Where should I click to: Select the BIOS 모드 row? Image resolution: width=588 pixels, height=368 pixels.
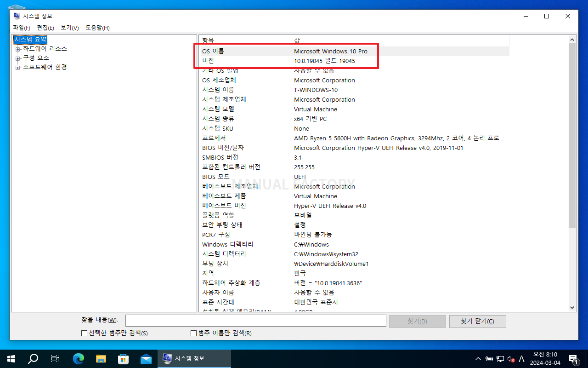click(x=354, y=177)
